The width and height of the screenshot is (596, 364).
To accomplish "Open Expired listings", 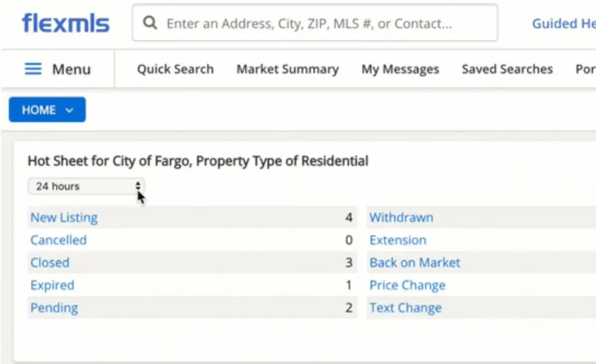I will coord(52,286).
